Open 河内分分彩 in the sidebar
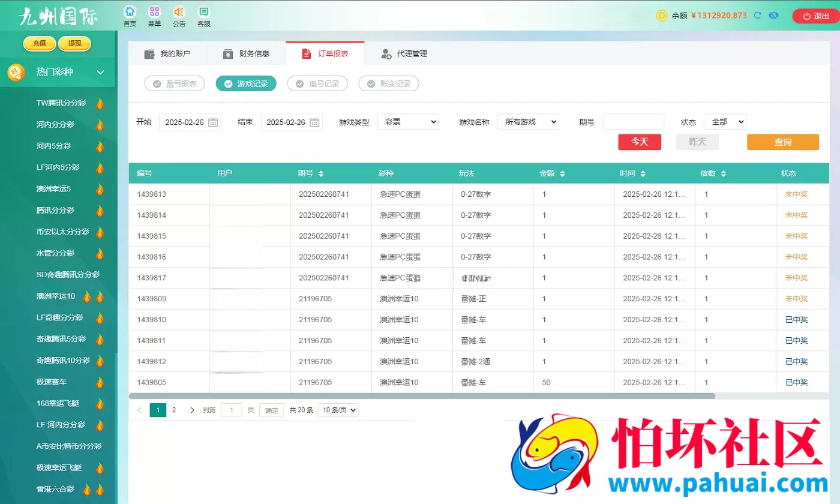Viewport: 840px width, 504px height. click(x=55, y=125)
